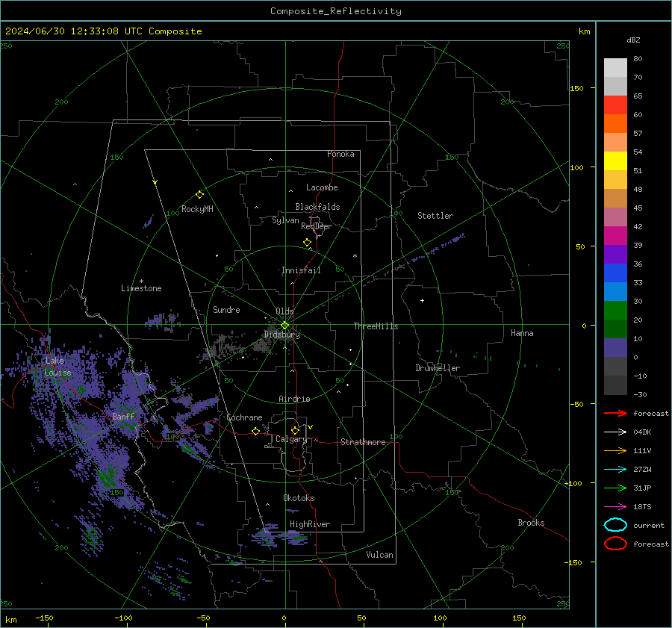This screenshot has width=672, height=628.
Task: Click the Olds label
Action: click(284, 311)
